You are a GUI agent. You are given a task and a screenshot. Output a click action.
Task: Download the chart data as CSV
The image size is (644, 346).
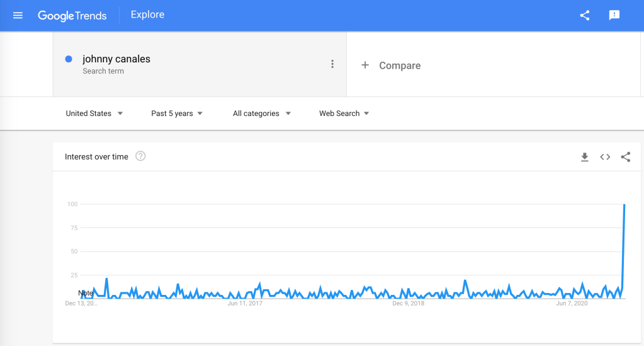point(584,157)
